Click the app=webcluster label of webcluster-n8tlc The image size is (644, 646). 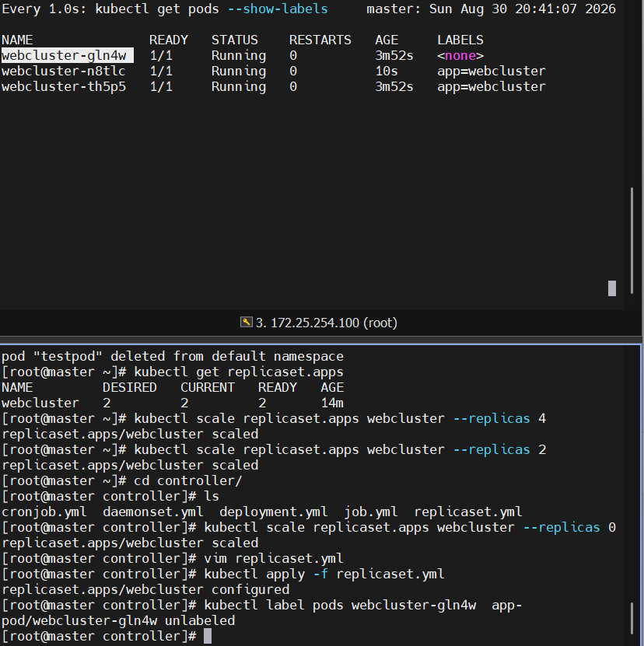(x=491, y=71)
